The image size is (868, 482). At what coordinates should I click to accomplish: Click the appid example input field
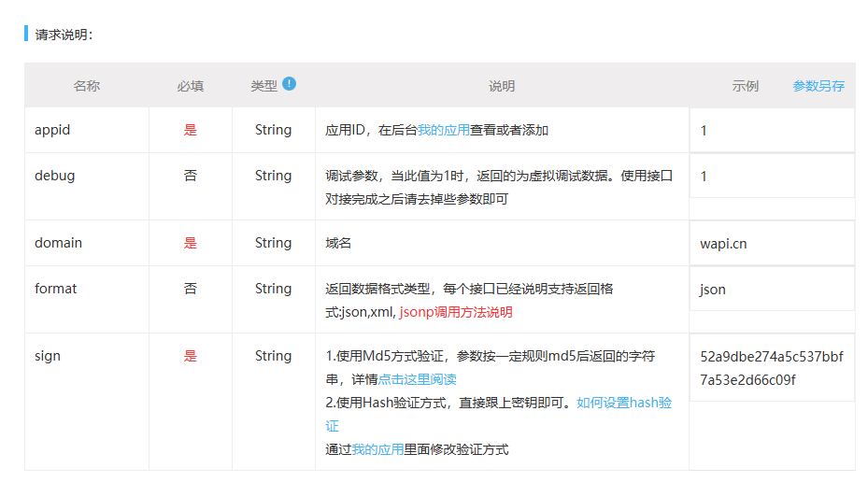[x=772, y=131]
